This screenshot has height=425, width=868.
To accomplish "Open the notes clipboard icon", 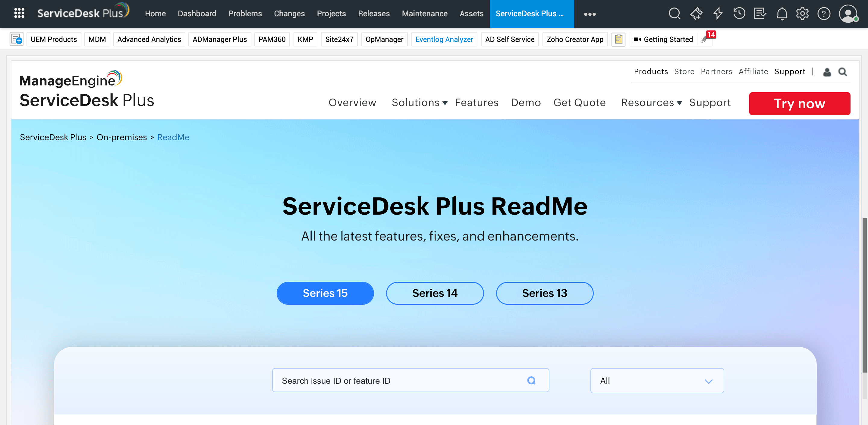I will tap(618, 39).
